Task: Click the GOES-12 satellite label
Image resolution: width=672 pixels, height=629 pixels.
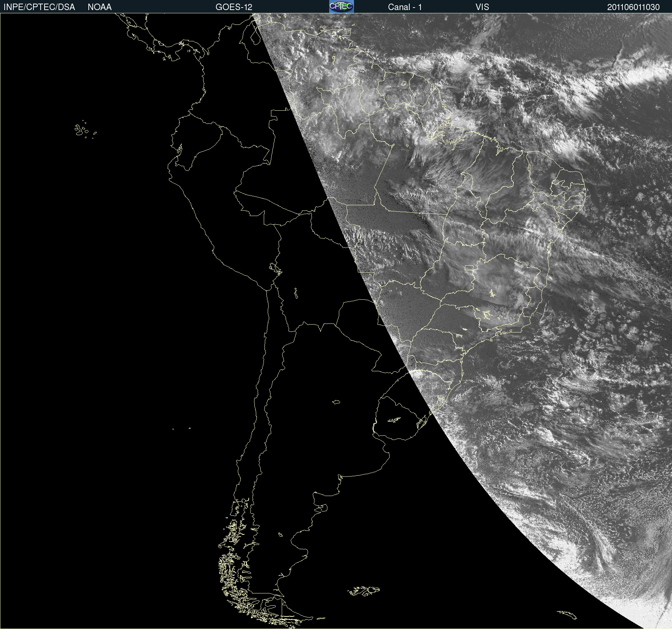Action: tap(234, 7)
